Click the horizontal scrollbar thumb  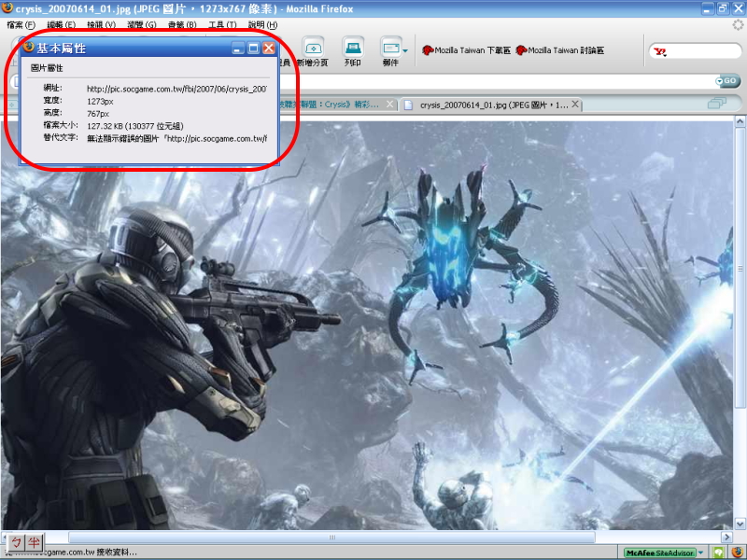(331, 538)
